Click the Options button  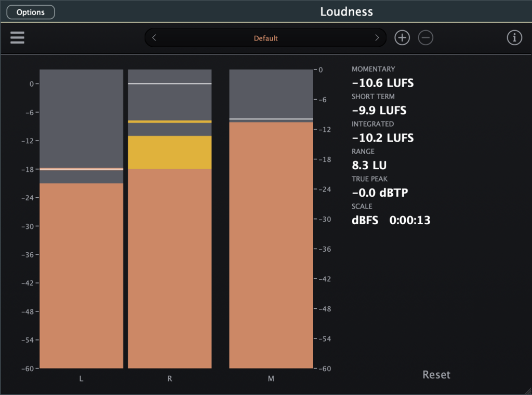click(31, 12)
